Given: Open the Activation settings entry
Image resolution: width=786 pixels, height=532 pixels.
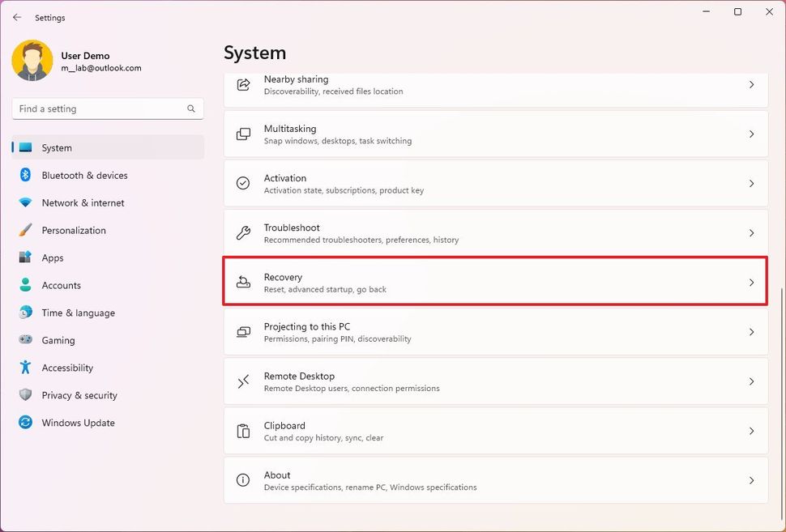Looking at the screenshot, I should (496, 183).
